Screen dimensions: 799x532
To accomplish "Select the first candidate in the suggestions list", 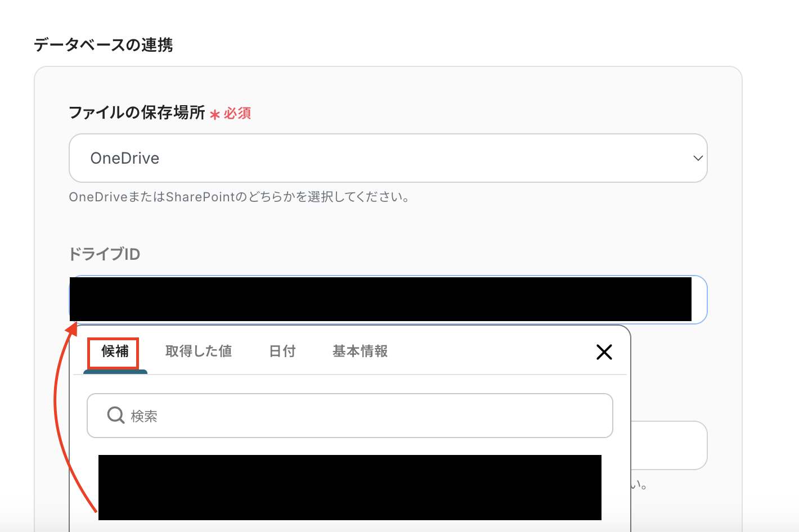I will pyautogui.click(x=350, y=487).
